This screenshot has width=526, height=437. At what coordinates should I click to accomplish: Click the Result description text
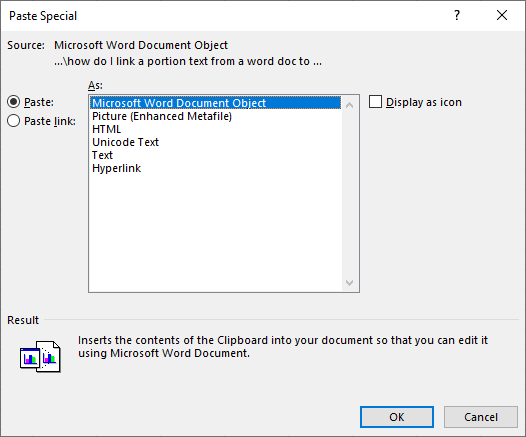[x=283, y=347]
